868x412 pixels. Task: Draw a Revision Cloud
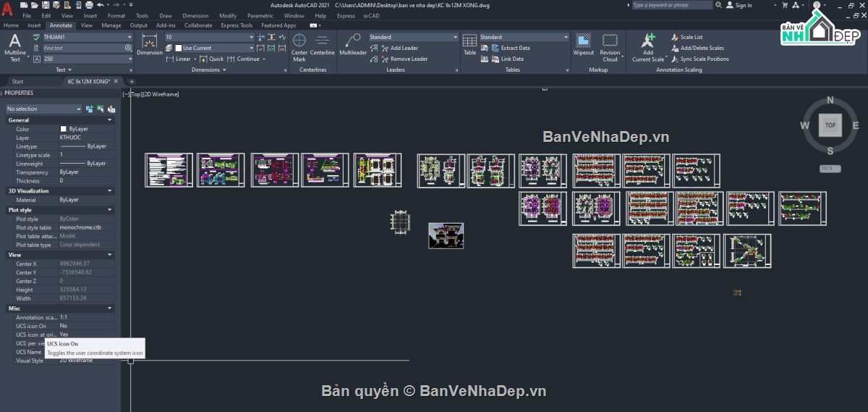610,47
